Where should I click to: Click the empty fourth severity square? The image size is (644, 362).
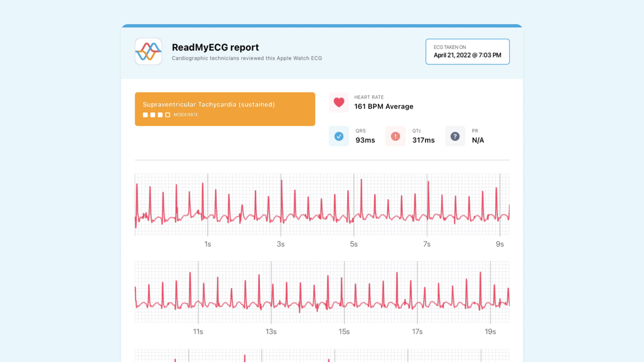pyautogui.click(x=167, y=115)
